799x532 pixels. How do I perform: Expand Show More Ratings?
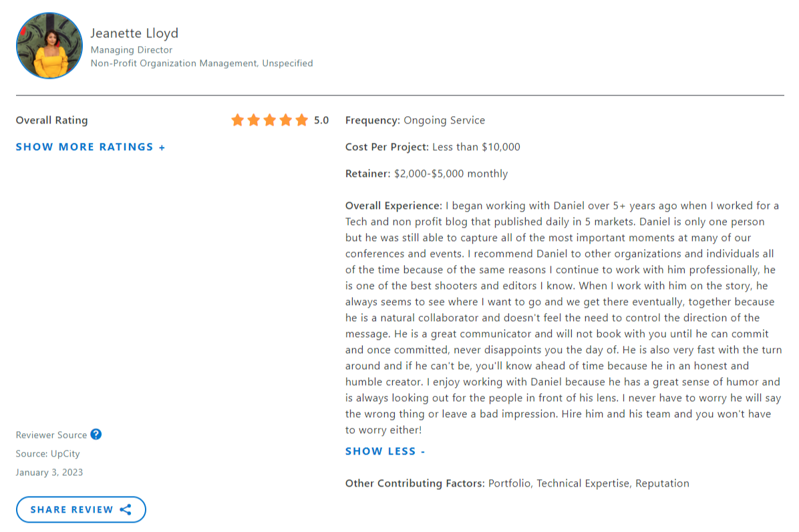(90, 147)
